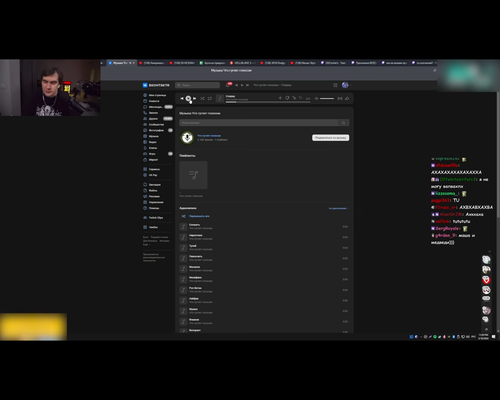Switch to the BPM Dodge YouTube tab

[273, 63]
